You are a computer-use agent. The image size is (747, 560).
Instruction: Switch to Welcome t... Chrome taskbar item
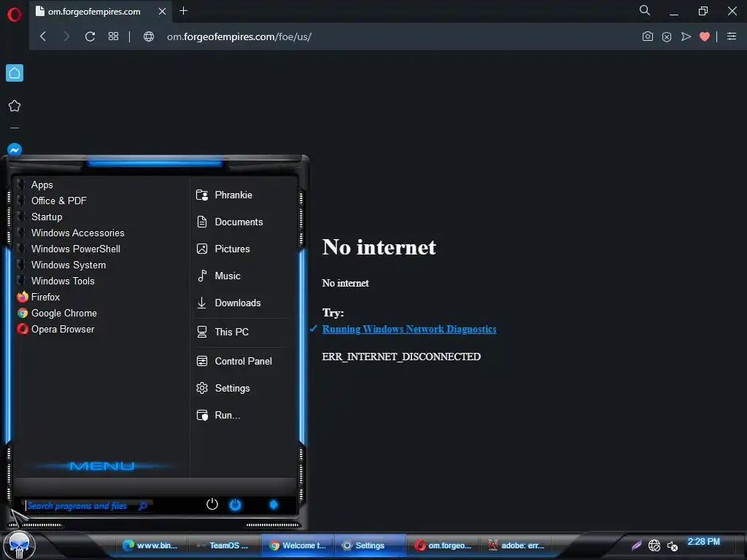[x=298, y=545]
